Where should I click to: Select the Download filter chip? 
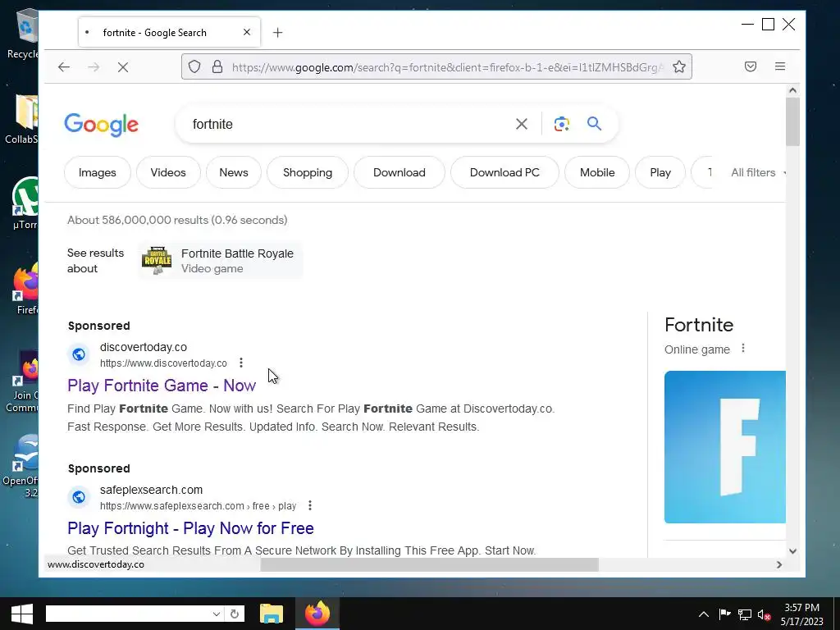tap(399, 172)
